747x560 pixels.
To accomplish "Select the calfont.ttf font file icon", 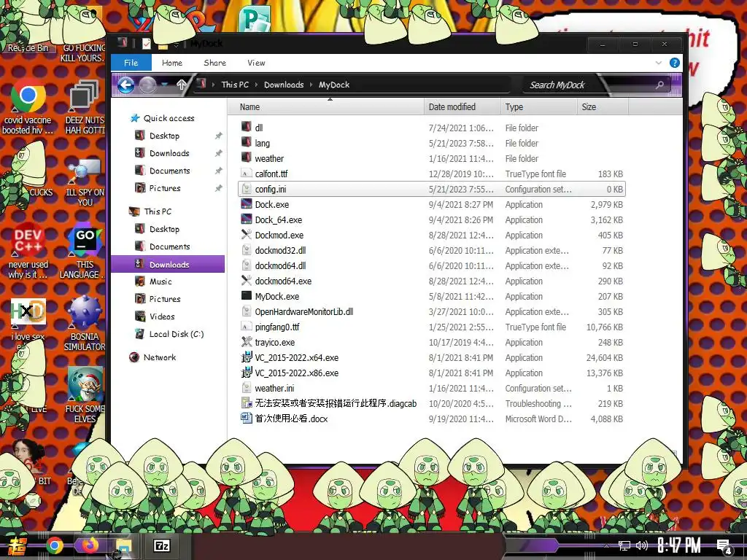I will click(x=247, y=174).
